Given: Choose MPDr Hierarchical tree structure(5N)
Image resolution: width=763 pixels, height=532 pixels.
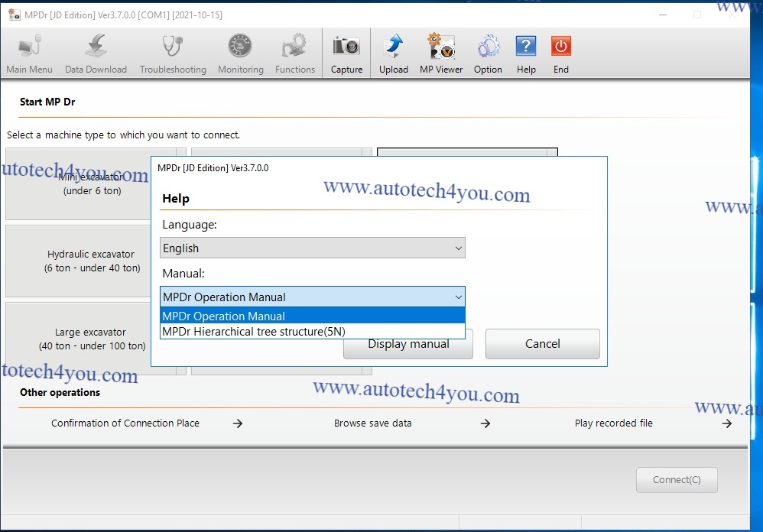Looking at the screenshot, I should coord(312,332).
